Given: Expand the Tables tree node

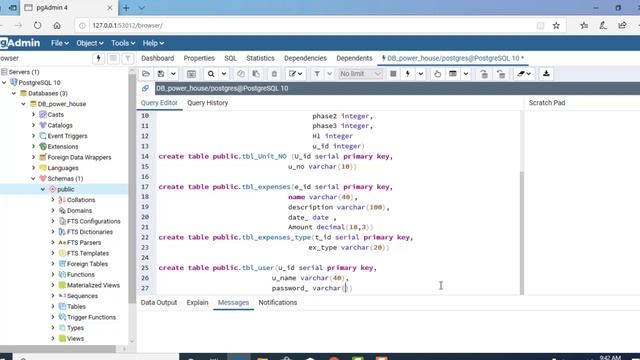Looking at the screenshot, I should [x=53, y=307].
